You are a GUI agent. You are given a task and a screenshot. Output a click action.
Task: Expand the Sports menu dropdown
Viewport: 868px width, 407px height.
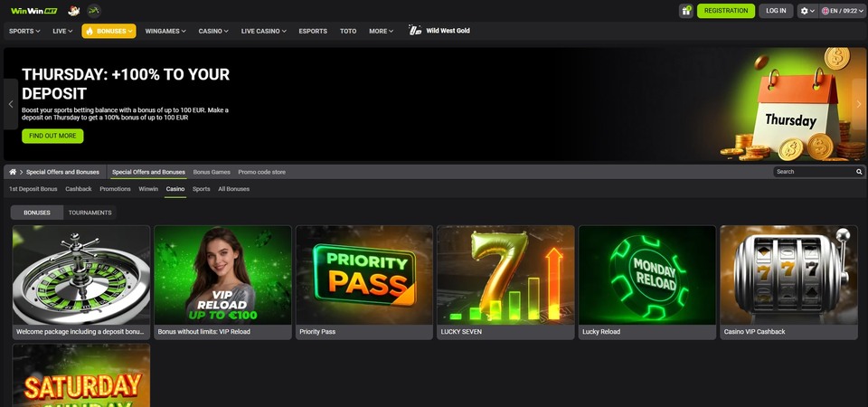click(x=24, y=31)
